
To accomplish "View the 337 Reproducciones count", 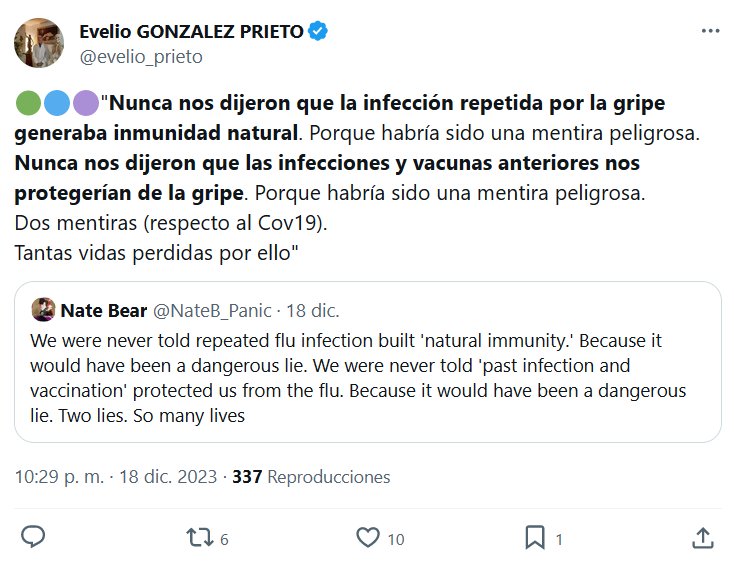I will [x=311, y=477].
